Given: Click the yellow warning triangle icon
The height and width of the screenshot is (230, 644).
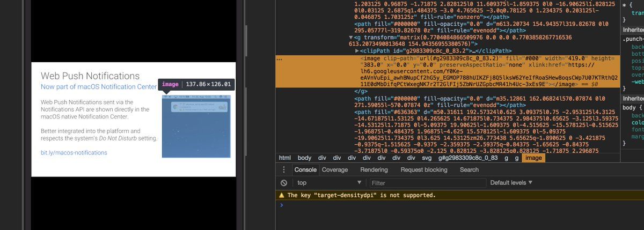Looking at the screenshot, I should [281, 196].
